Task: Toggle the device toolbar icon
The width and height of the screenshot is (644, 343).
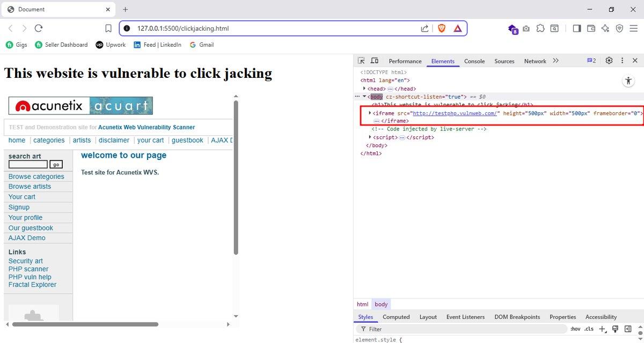Action: pos(375,61)
